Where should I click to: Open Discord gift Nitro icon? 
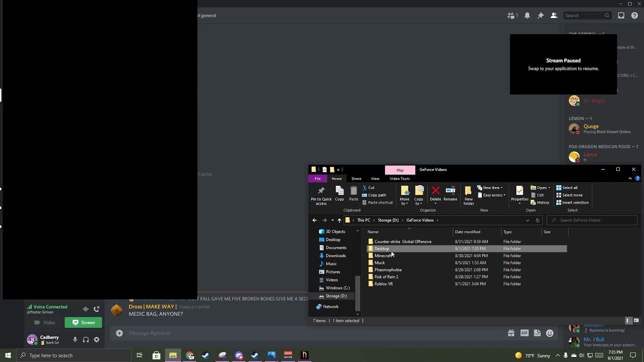click(511, 333)
